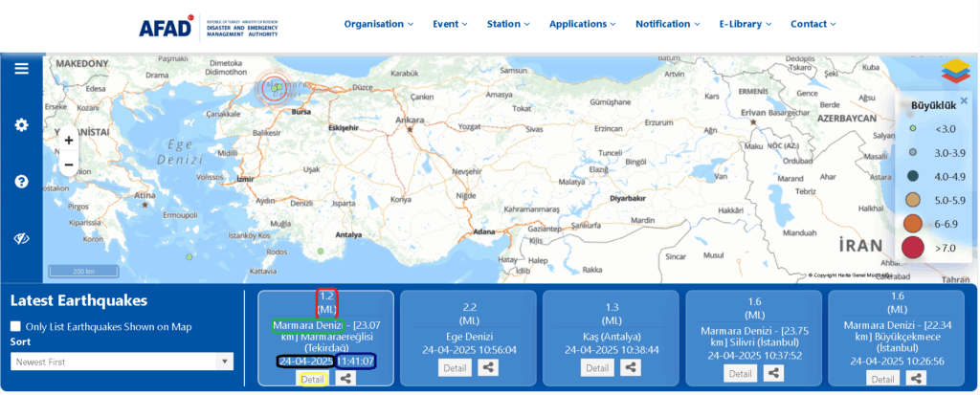The height and width of the screenshot is (395, 980).
Task: Open Detail for Ege Denizi earthquake
Action: [x=455, y=367]
